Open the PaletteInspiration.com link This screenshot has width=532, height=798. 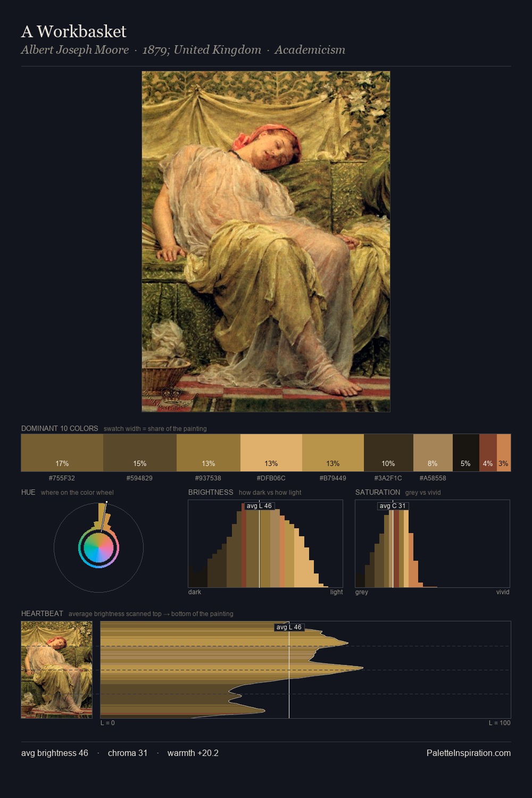click(x=469, y=753)
